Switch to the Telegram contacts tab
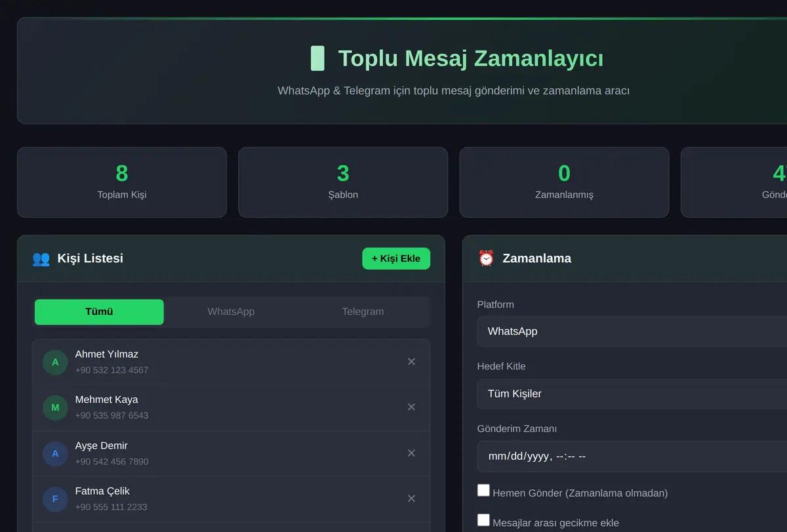Screen dimensions: 787x532 (363, 312)
